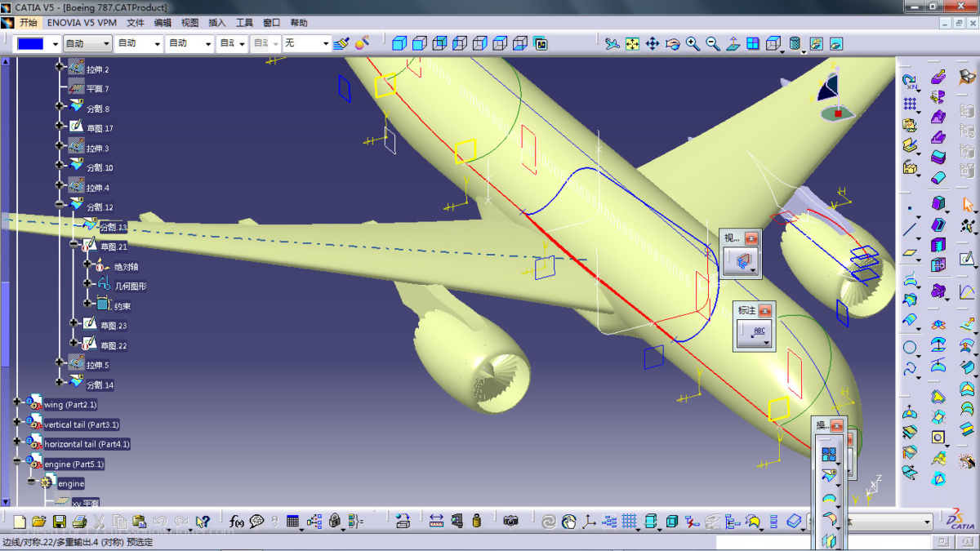The height and width of the screenshot is (551, 980).
Task: Click the Fit All In view icon
Action: coord(632,43)
